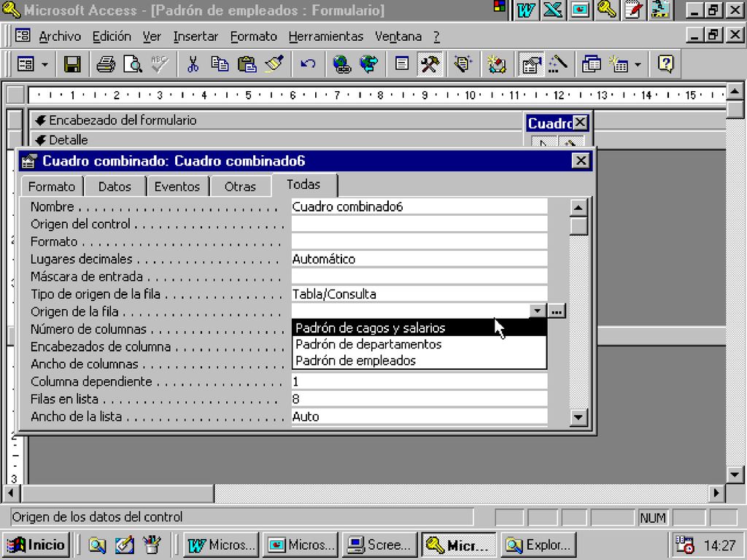Click the Paste clipboard icon

(x=247, y=64)
